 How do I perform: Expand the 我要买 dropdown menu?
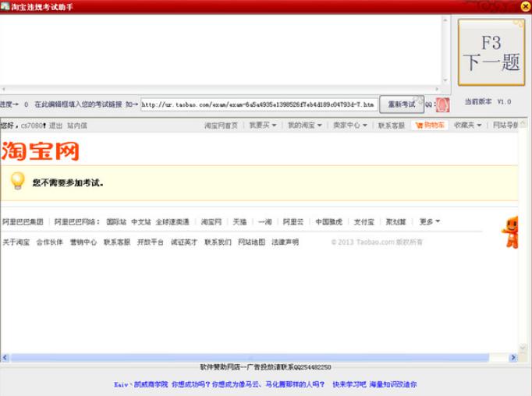[x=263, y=125]
